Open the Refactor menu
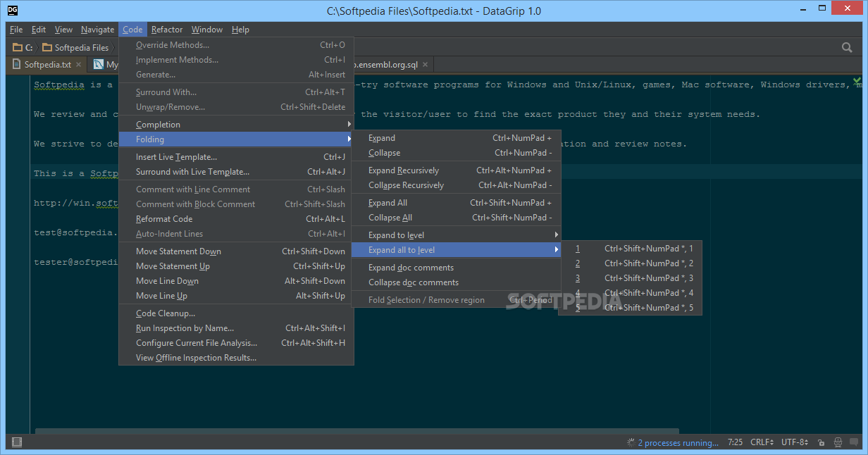Viewport: 868px width, 455px height. click(167, 30)
